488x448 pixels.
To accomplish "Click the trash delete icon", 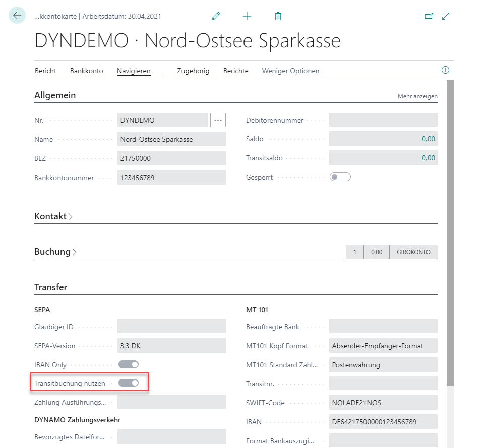I will 278,16.
